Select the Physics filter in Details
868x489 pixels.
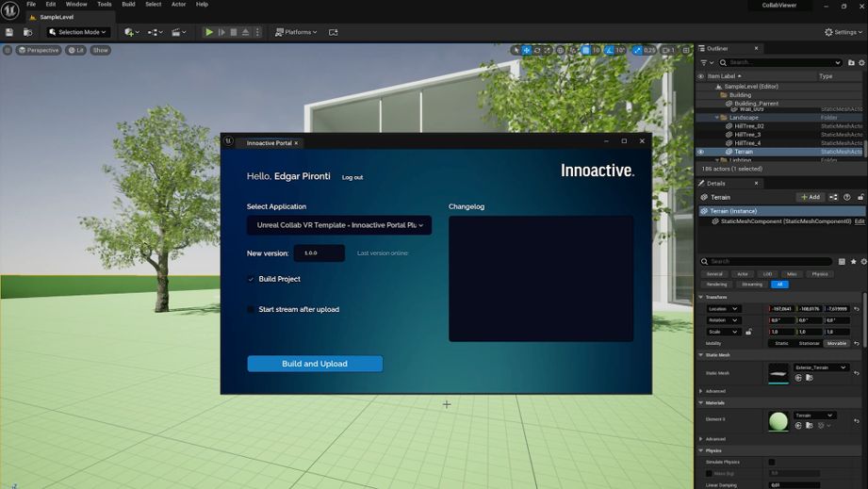(820, 274)
